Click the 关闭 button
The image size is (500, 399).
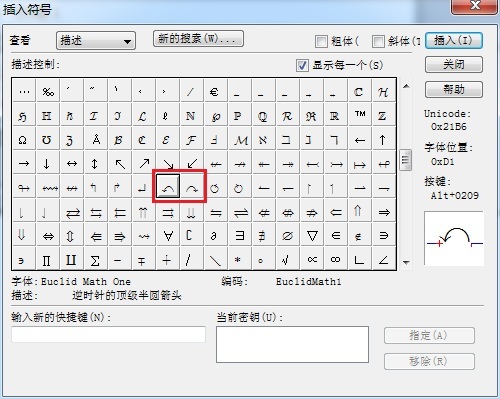(x=454, y=64)
